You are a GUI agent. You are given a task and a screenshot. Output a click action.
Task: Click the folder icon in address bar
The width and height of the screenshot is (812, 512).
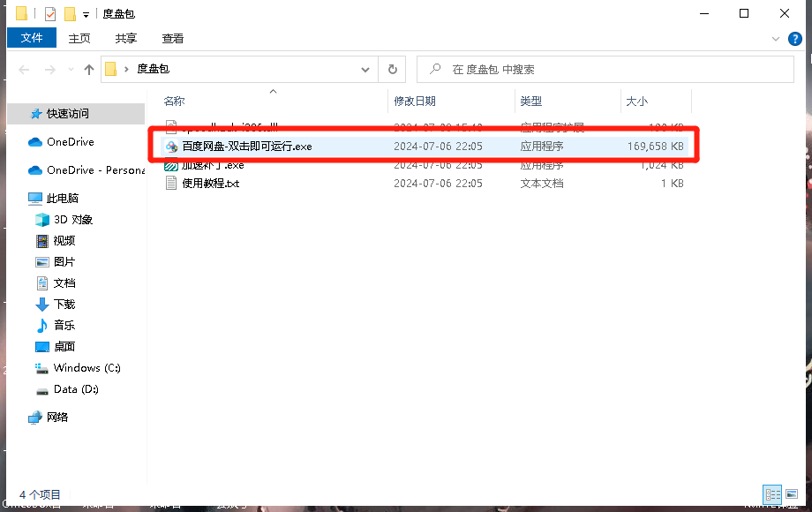[111, 69]
